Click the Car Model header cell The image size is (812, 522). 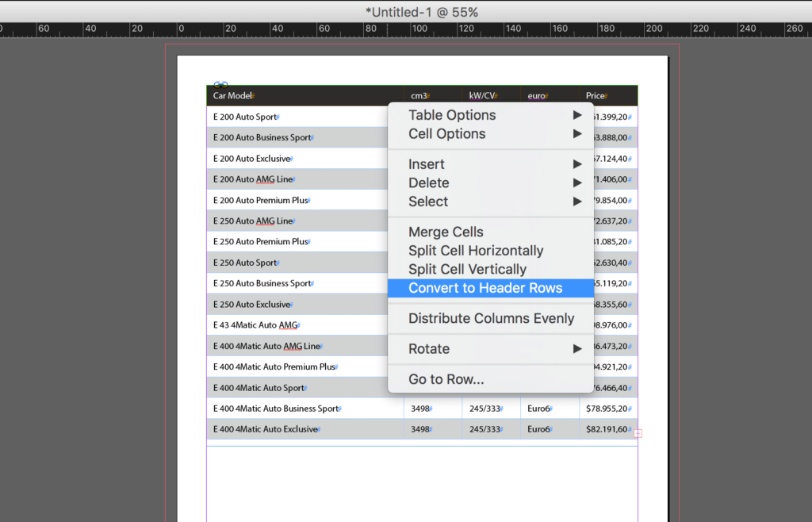pyautogui.click(x=305, y=96)
